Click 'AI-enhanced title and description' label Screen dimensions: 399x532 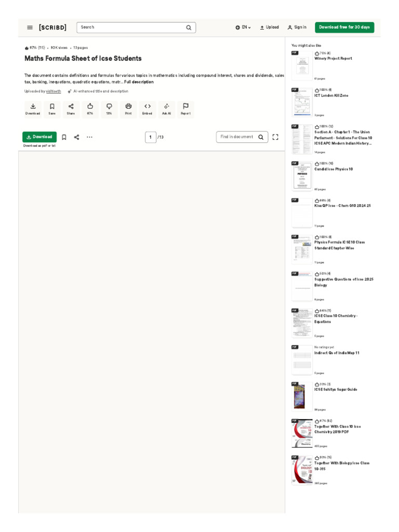(x=101, y=91)
